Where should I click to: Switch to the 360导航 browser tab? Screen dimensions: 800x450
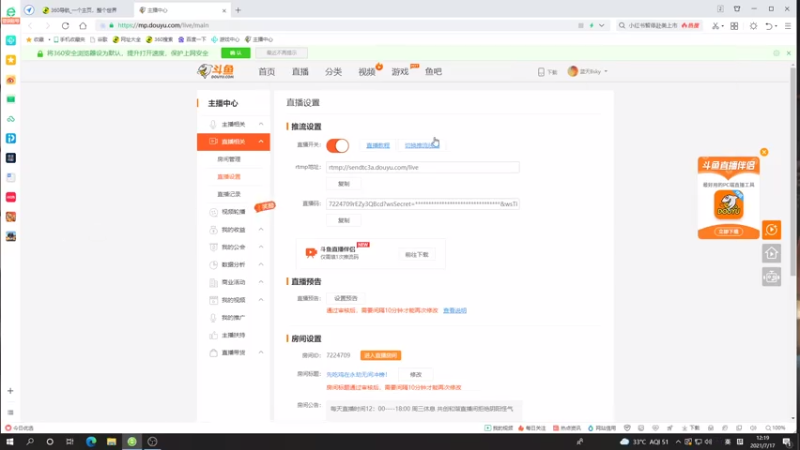(x=84, y=10)
